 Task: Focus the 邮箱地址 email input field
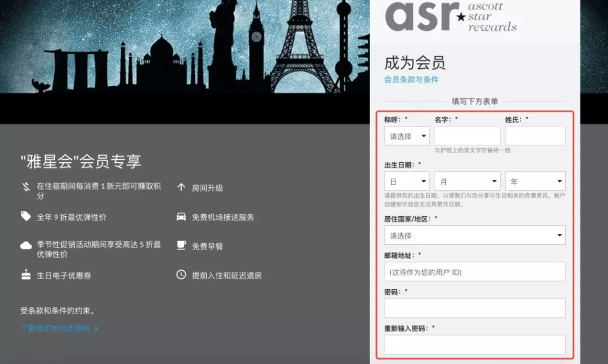click(x=474, y=272)
